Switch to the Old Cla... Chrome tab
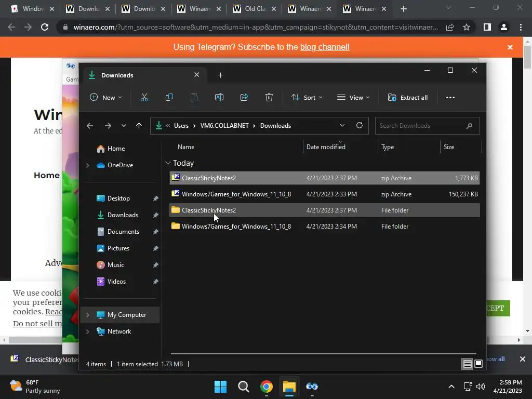 coord(255,9)
